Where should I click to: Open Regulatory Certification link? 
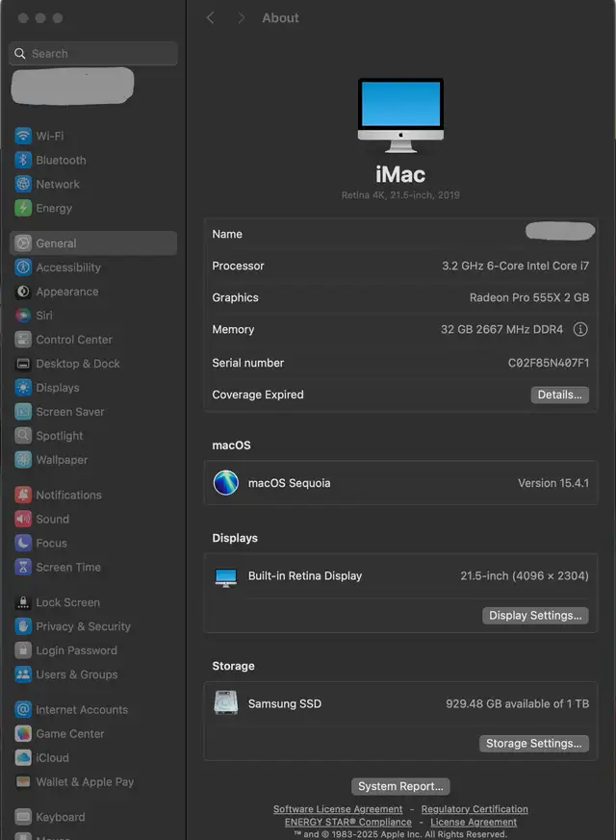475,809
